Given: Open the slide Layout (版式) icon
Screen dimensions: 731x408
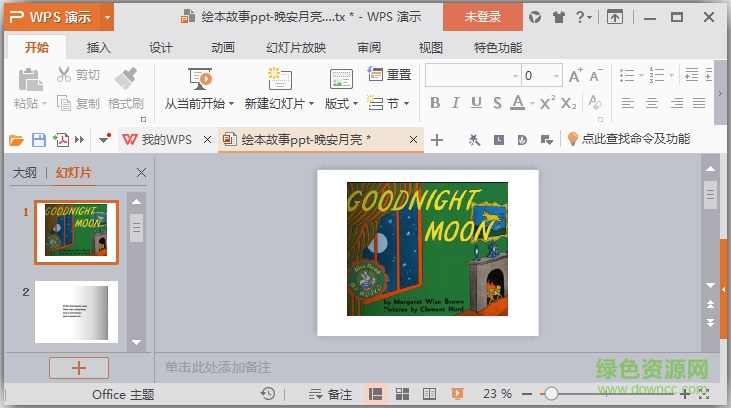Looking at the screenshot, I should click(x=341, y=79).
